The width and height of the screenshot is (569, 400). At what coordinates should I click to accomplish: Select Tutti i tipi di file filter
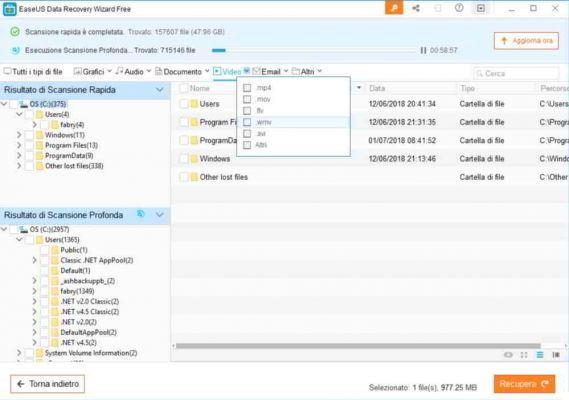tap(33, 72)
